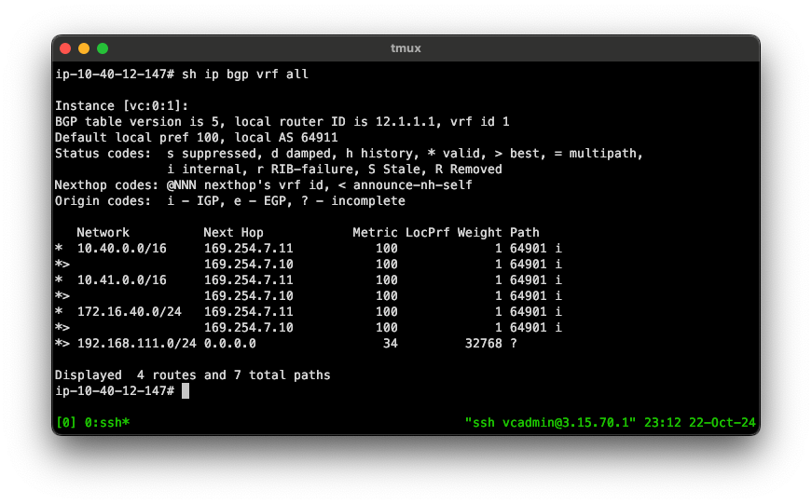Click the network 192.168.111.0/24
812x504 pixels.
137,343
